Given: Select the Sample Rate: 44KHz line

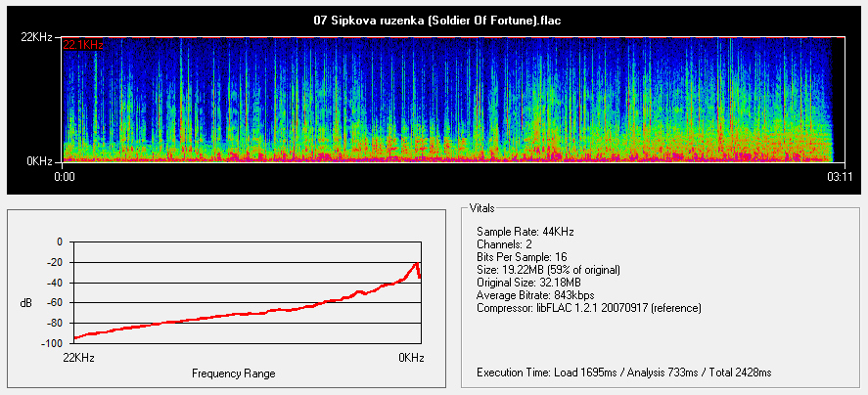Looking at the screenshot, I should [525, 232].
